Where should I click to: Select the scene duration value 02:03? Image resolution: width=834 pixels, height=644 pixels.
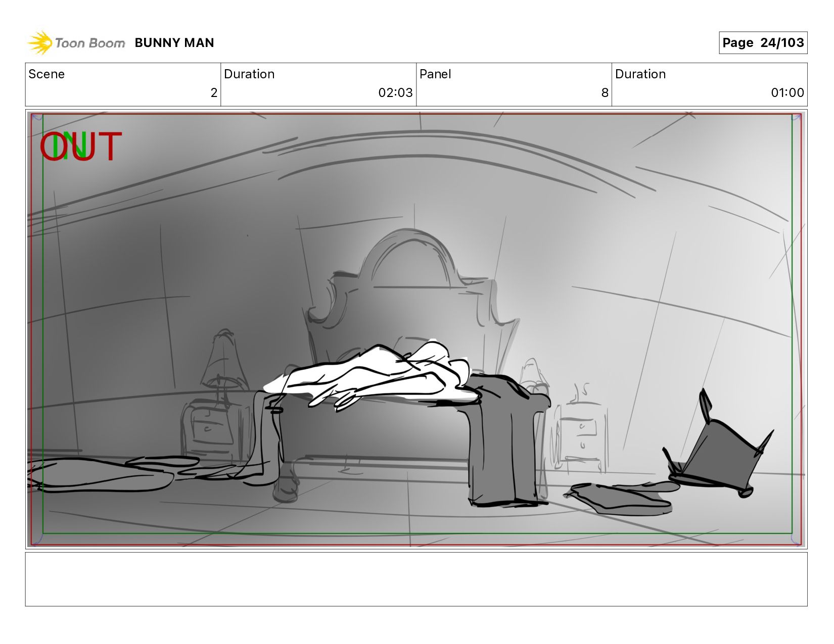(x=395, y=93)
